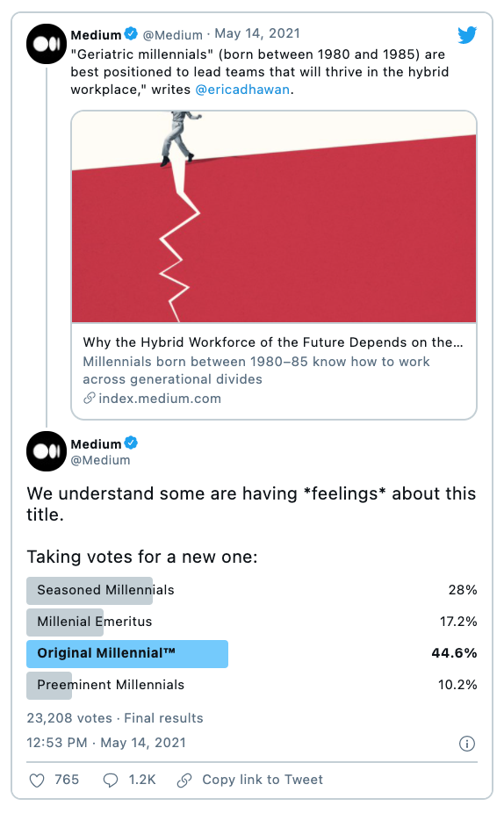Image resolution: width=504 pixels, height=813 pixels.
Task: Click the Medium avatar on the top tweet
Action: click(47, 44)
